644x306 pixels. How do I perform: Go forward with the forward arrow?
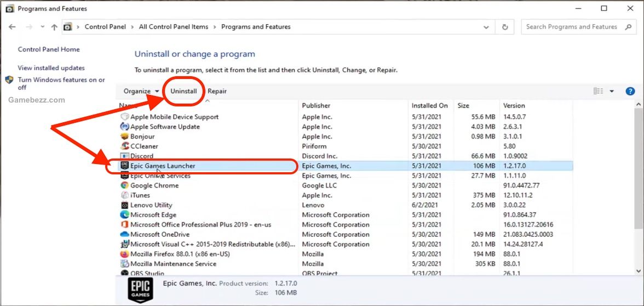[28, 27]
